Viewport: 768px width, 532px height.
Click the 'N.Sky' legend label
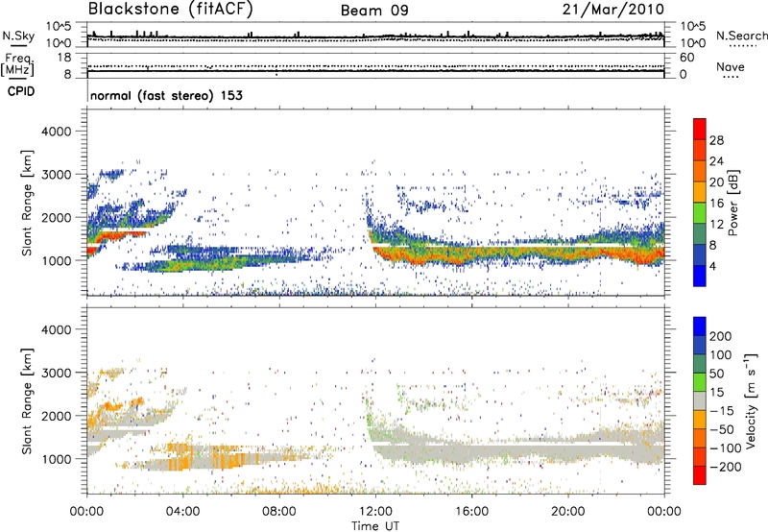point(18,36)
